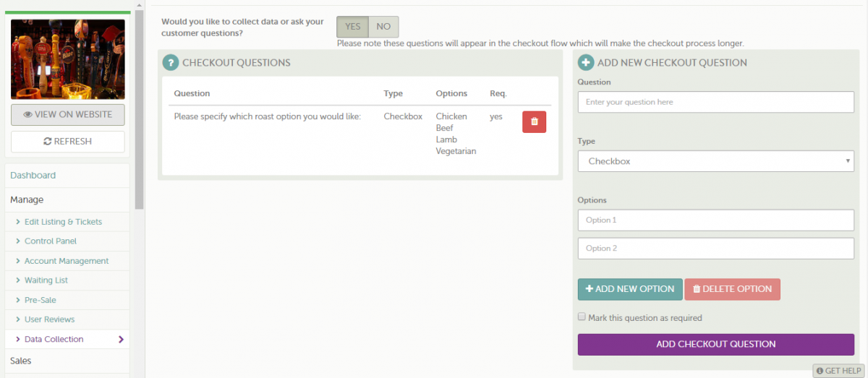
Task: Click the bar listing thumbnail image
Action: click(68, 59)
